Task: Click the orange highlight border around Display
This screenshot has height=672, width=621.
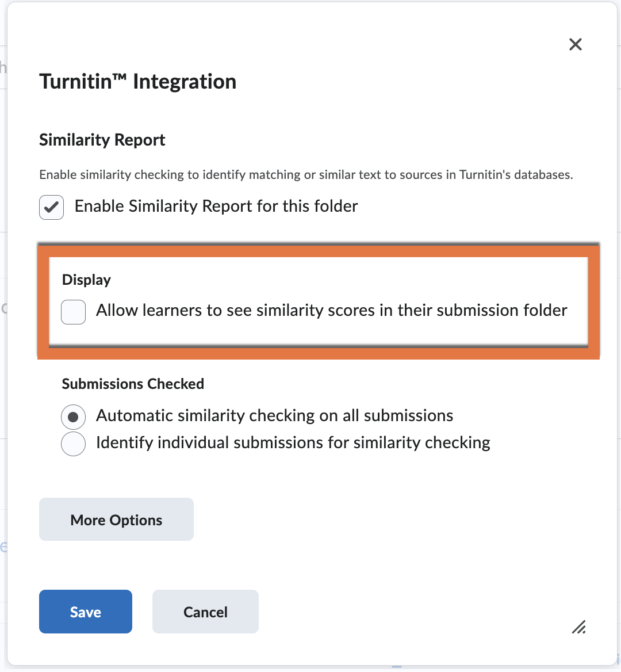Action: pyautogui.click(x=318, y=250)
